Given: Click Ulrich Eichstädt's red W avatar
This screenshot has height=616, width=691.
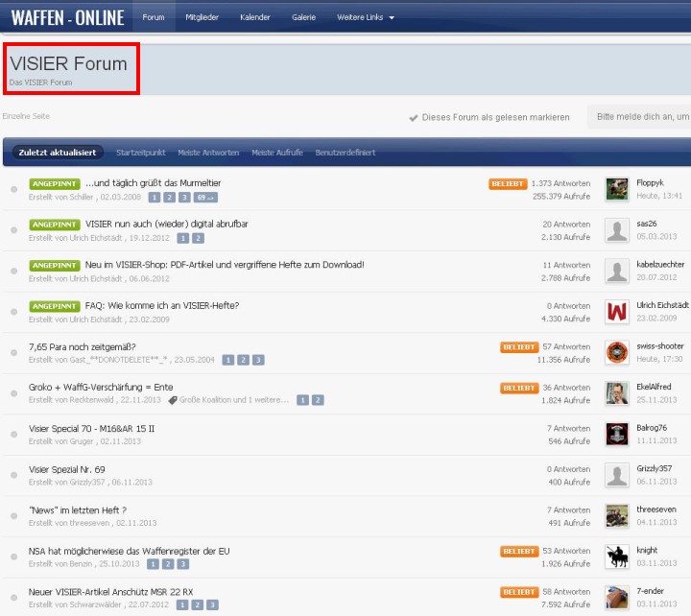Looking at the screenshot, I should (x=617, y=312).
